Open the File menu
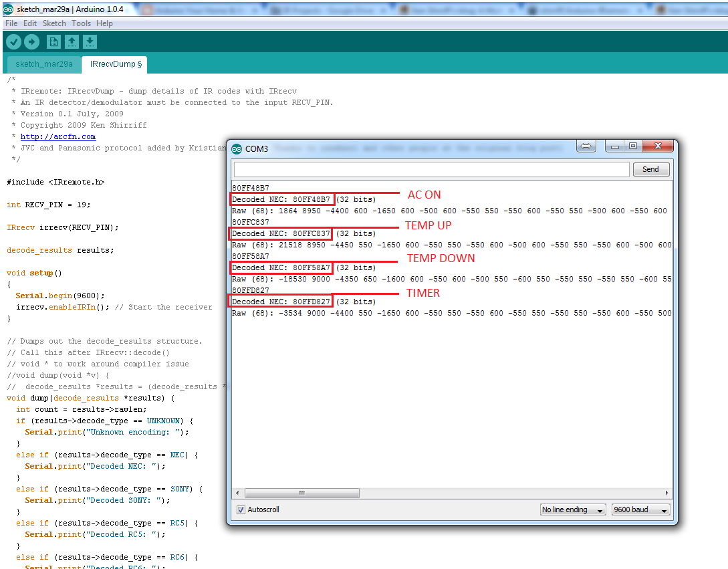Viewport: 728px width, 569px height. [11, 23]
